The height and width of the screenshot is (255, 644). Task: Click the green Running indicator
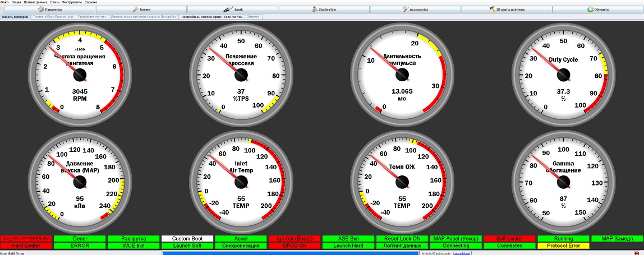pyautogui.click(x=563, y=239)
